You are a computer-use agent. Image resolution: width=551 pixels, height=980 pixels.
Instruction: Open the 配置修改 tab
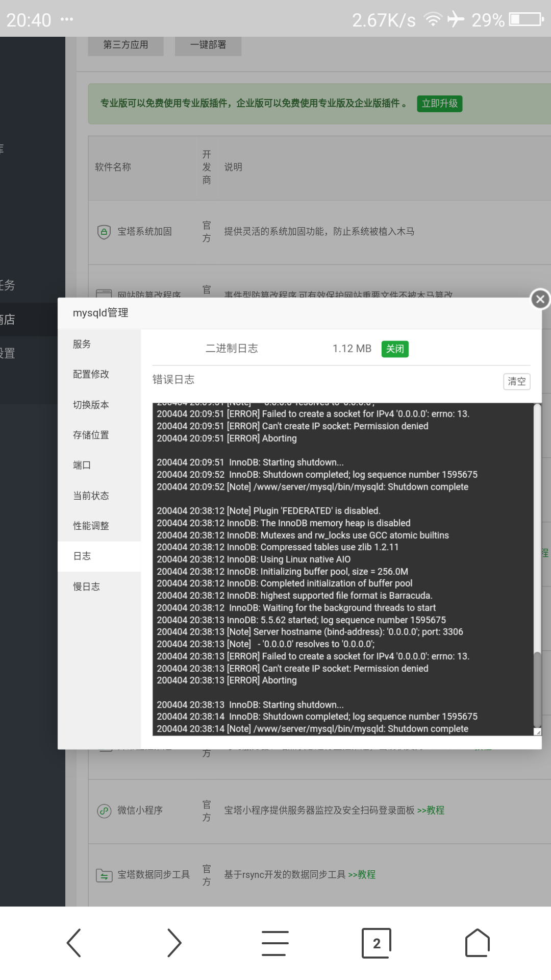click(x=99, y=374)
